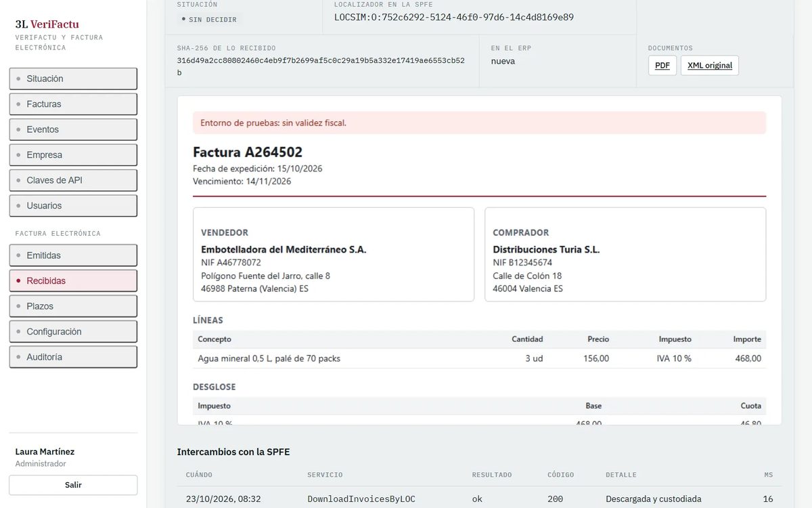Download the invoice PDF document
This screenshot has width=812, height=508.
662,66
